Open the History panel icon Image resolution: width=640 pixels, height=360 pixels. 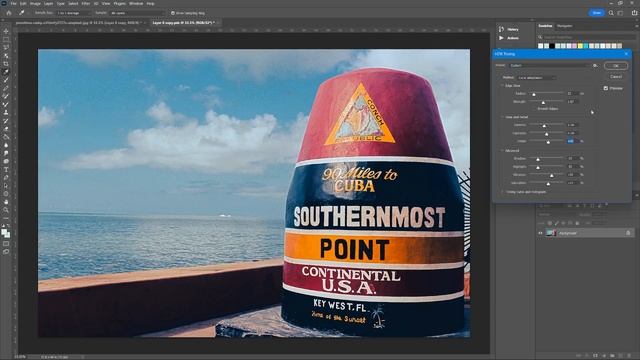click(x=501, y=29)
